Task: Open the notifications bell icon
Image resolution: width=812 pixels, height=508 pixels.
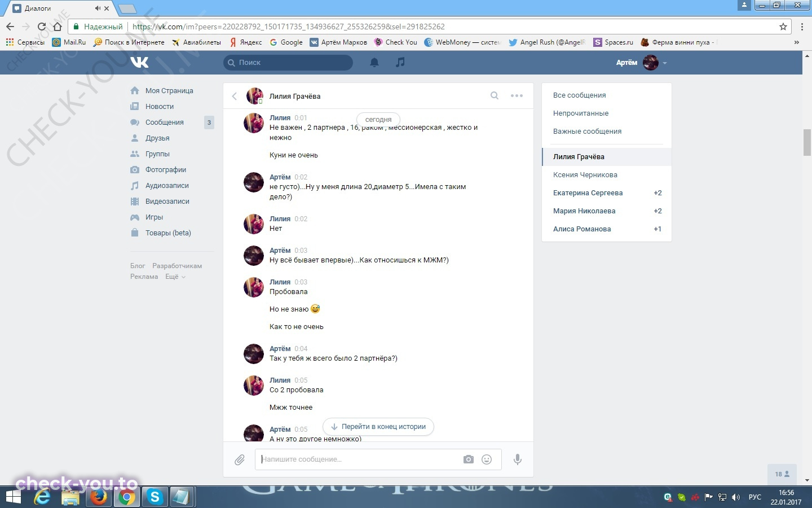Action: [x=374, y=62]
